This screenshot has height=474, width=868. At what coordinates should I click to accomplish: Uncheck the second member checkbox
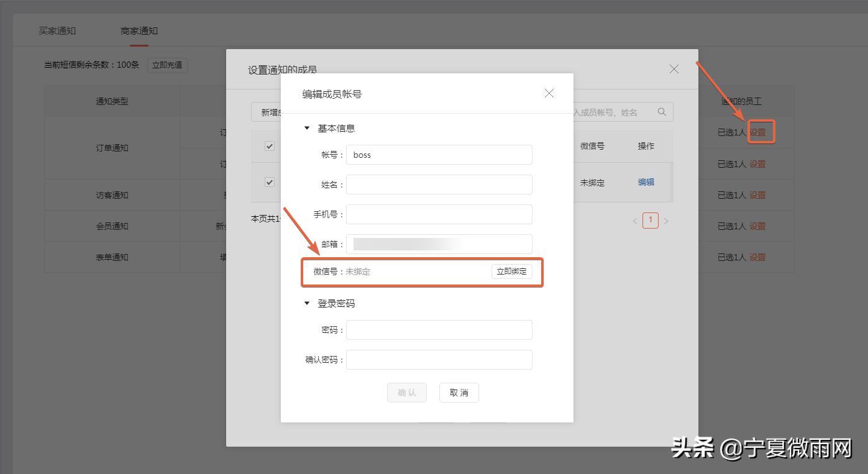pyautogui.click(x=269, y=182)
